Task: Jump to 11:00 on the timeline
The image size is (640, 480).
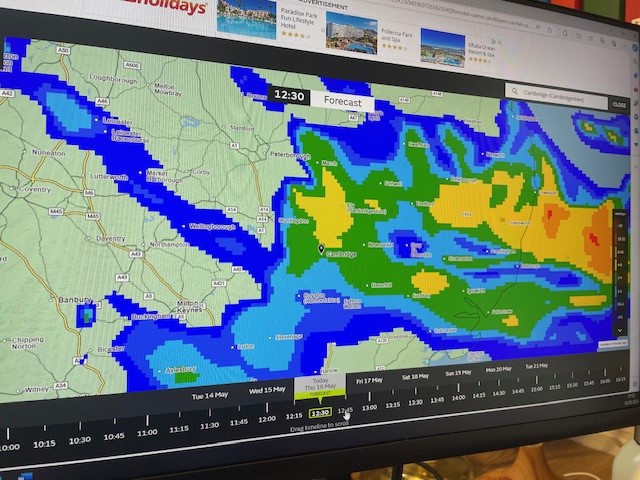Action: pyautogui.click(x=147, y=433)
